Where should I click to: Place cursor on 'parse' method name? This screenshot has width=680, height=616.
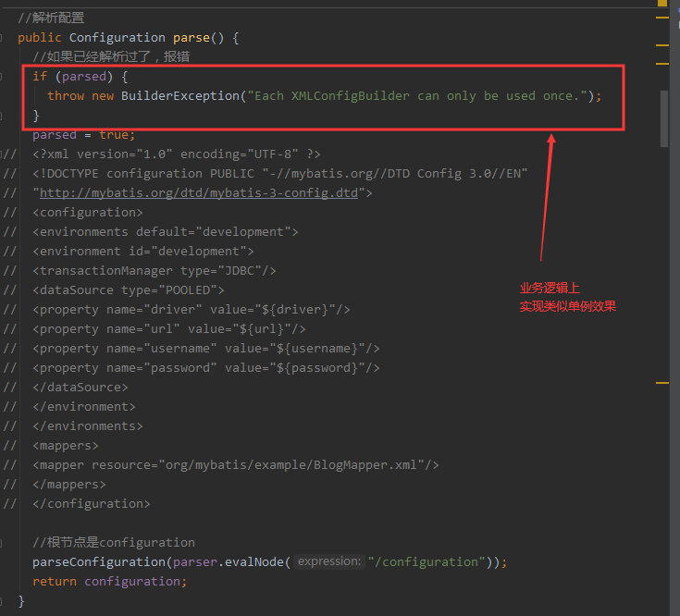[x=192, y=38]
